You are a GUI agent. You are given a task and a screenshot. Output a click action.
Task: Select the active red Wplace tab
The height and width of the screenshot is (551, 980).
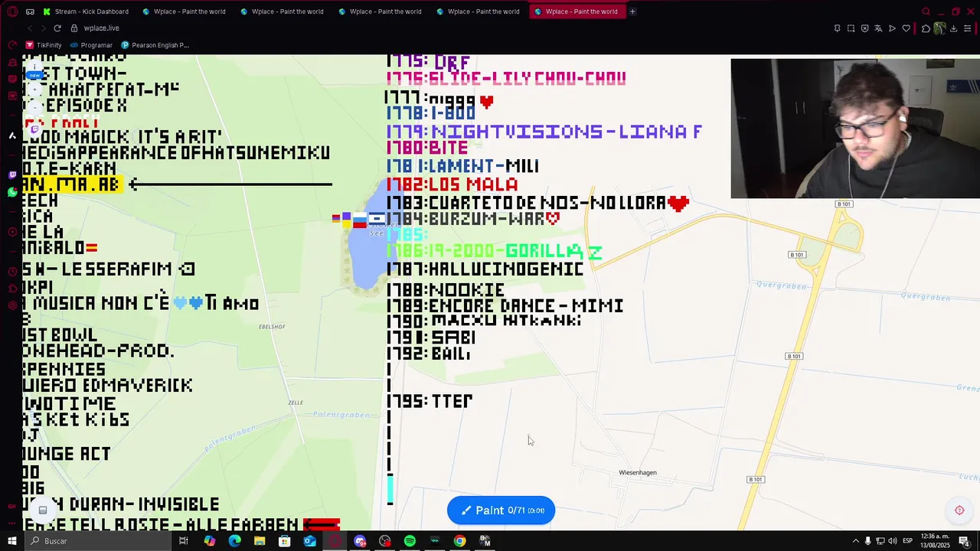pyautogui.click(x=577, y=11)
